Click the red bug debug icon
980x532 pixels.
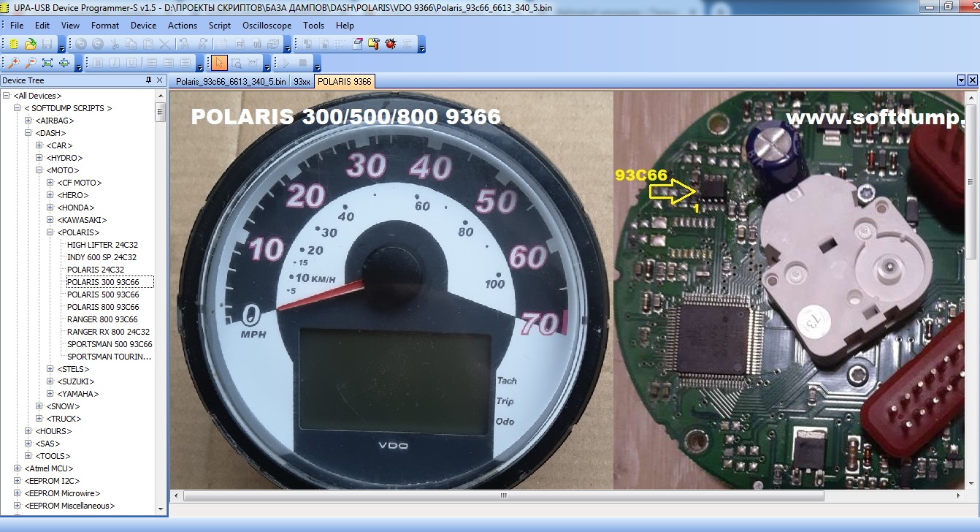391,44
